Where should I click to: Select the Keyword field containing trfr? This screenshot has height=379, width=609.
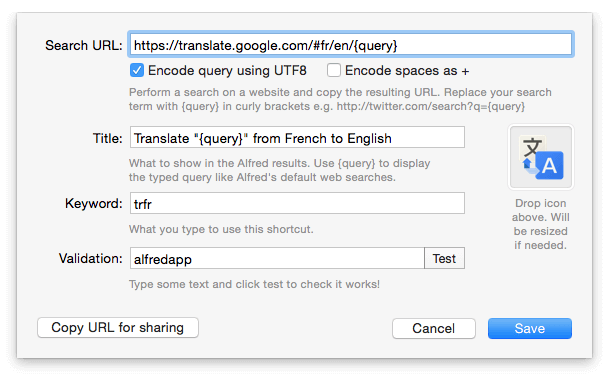297,203
